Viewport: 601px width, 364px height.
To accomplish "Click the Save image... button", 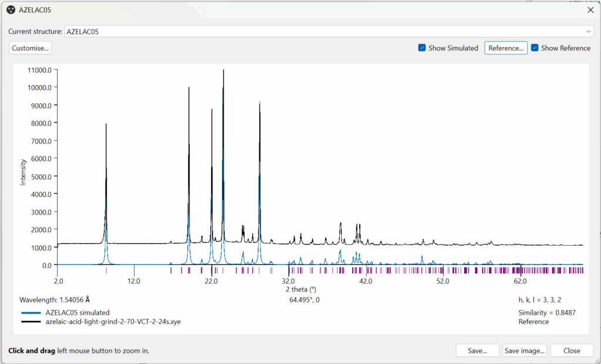I will [525, 351].
